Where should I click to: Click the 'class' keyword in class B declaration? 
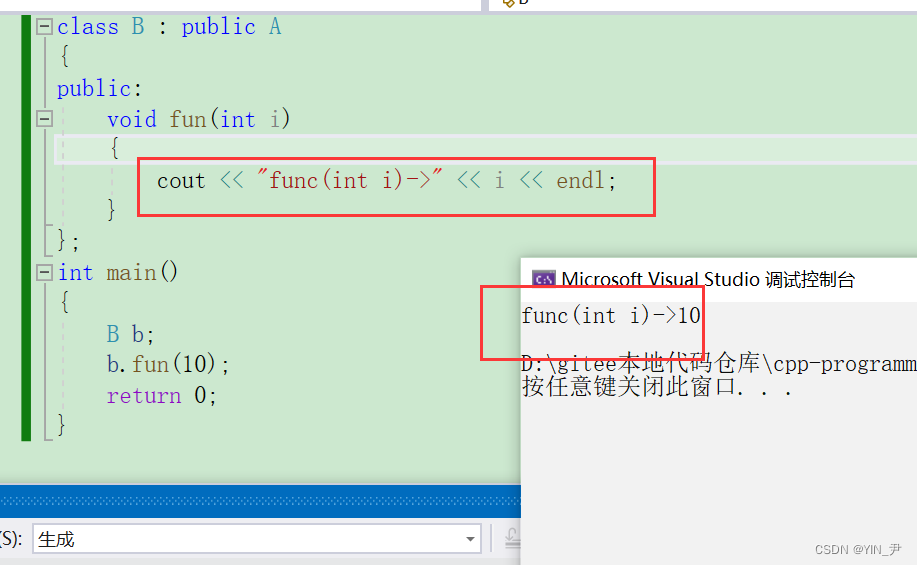[x=88, y=27]
